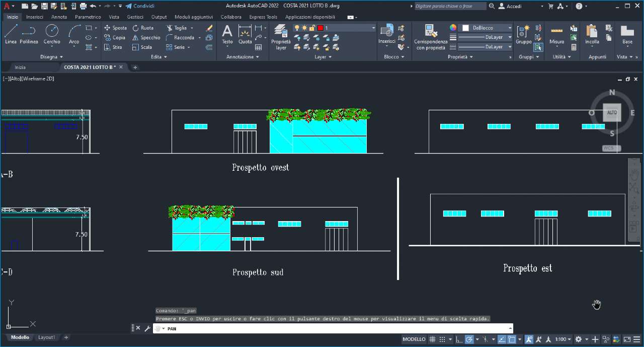Toggle snap mode in status bar
This screenshot has height=347, width=644.
pyautogui.click(x=442, y=339)
